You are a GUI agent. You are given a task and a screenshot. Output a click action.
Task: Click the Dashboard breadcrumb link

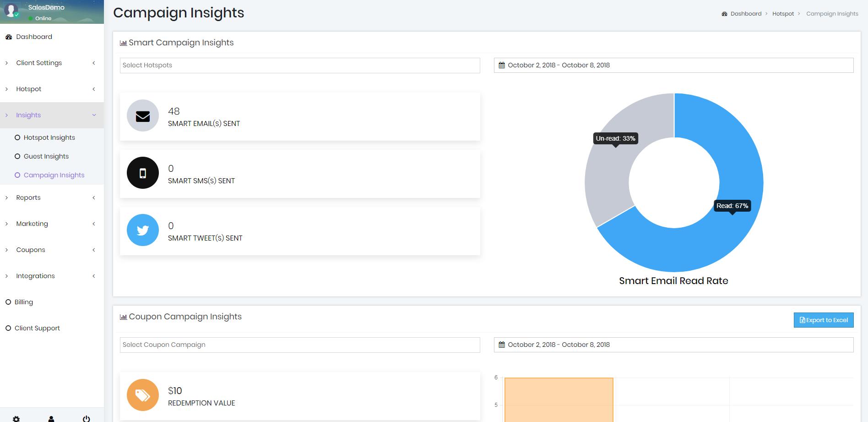pyautogui.click(x=745, y=14)
